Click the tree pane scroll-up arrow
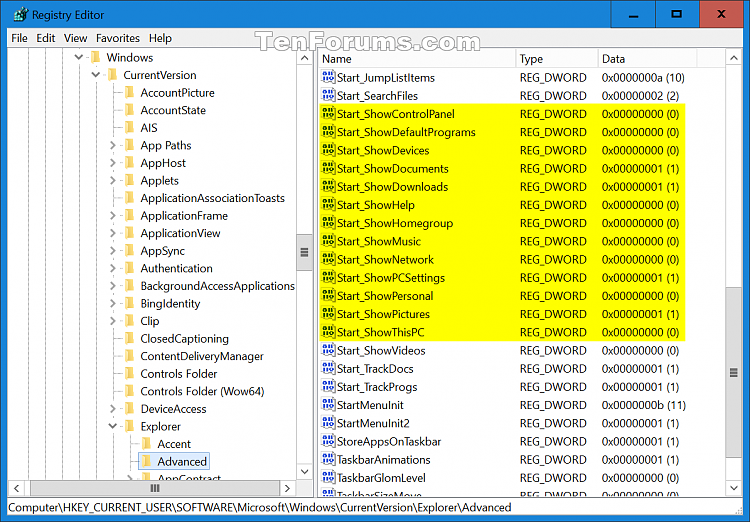 pyautogui.click(x=304, y=58)
